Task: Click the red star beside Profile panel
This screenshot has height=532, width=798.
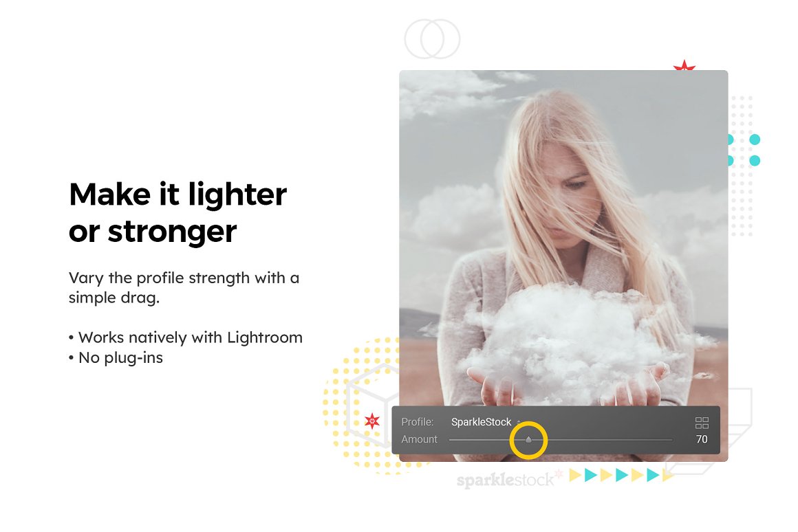Action: pos(372,421)
